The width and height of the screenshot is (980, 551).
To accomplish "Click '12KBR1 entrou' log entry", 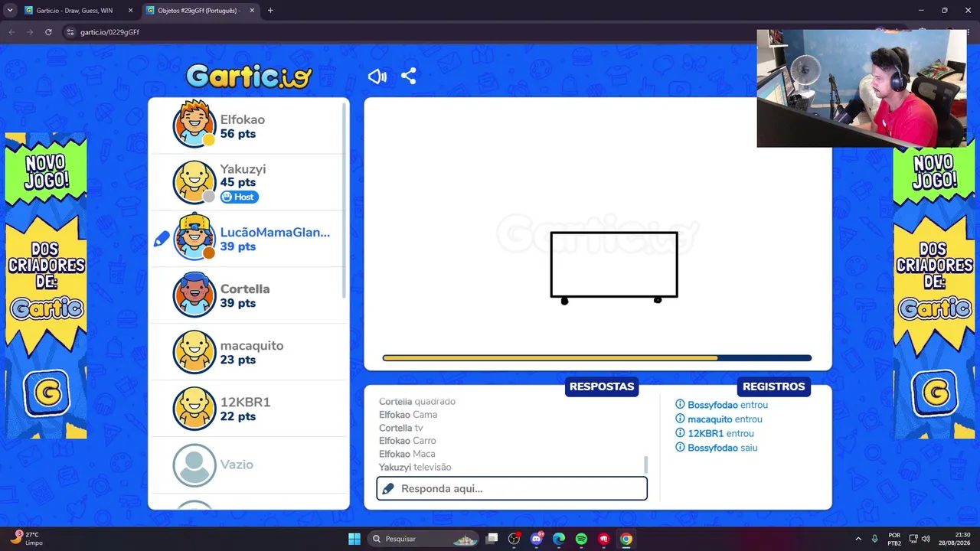I will 720,433.
